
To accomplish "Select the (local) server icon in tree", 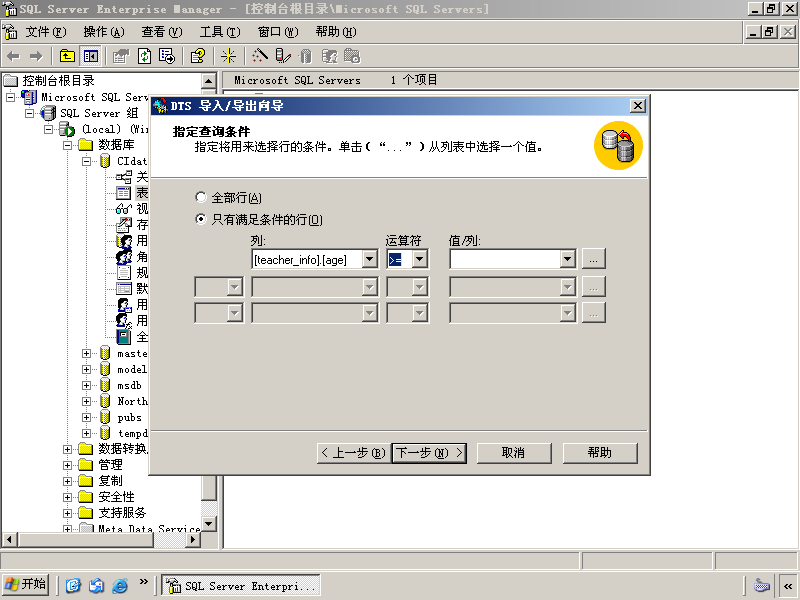I will pos(67,129).
